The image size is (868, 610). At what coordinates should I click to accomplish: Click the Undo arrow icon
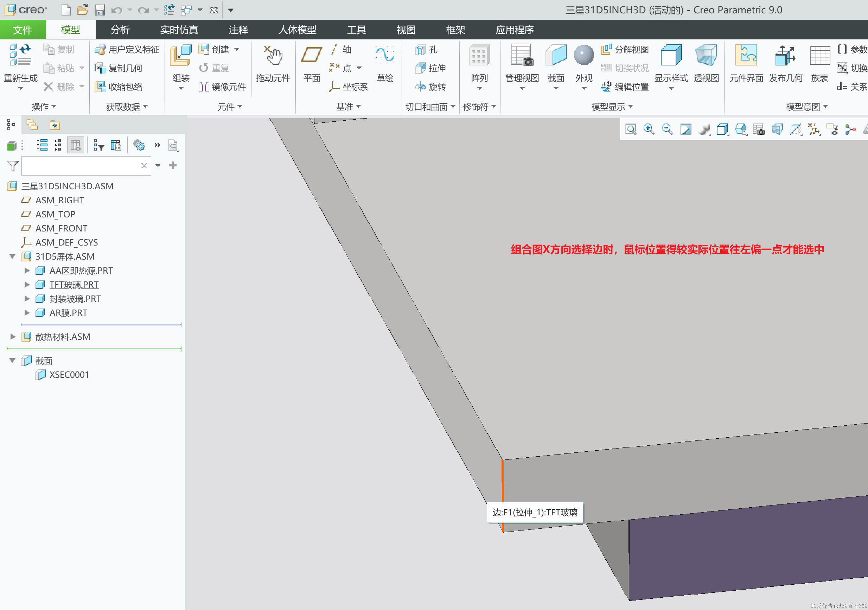[116, 10]
